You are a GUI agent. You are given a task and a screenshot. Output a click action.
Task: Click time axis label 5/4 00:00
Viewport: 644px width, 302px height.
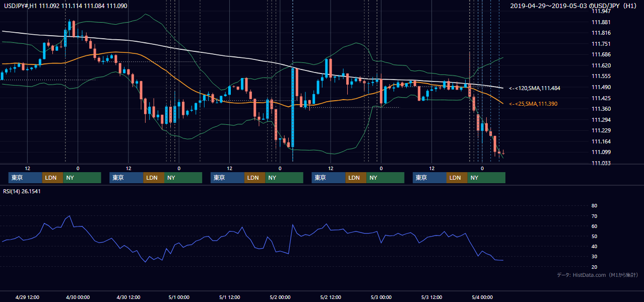482,297
